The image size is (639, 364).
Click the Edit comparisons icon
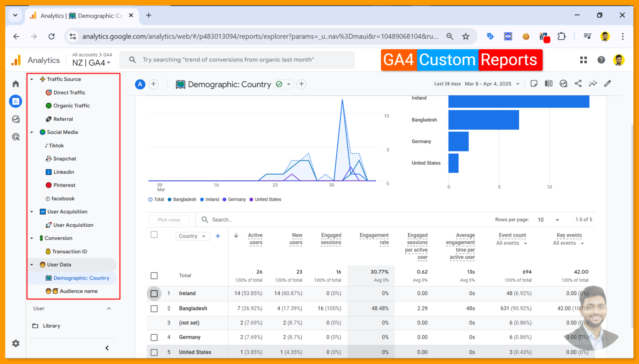click(549, 84)
